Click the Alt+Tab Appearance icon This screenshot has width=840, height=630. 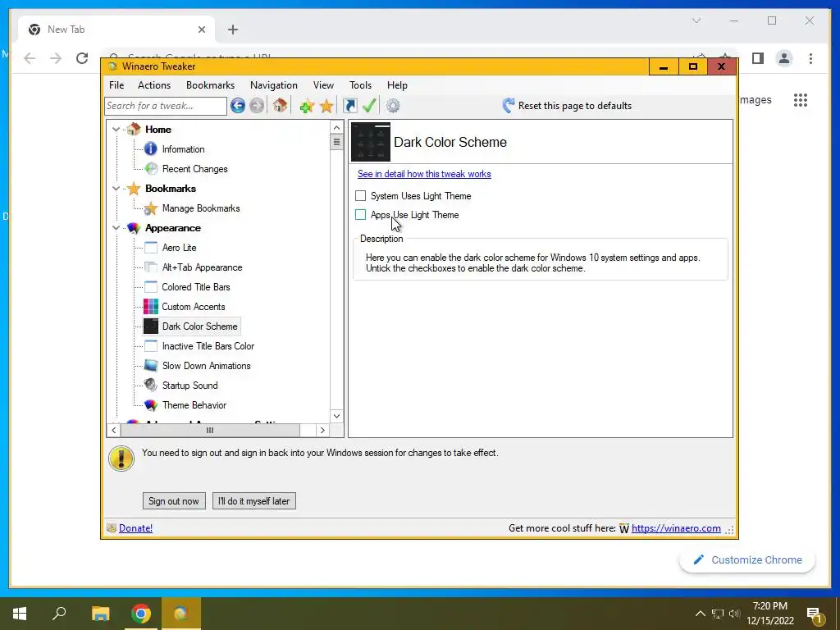click(151, 267)
